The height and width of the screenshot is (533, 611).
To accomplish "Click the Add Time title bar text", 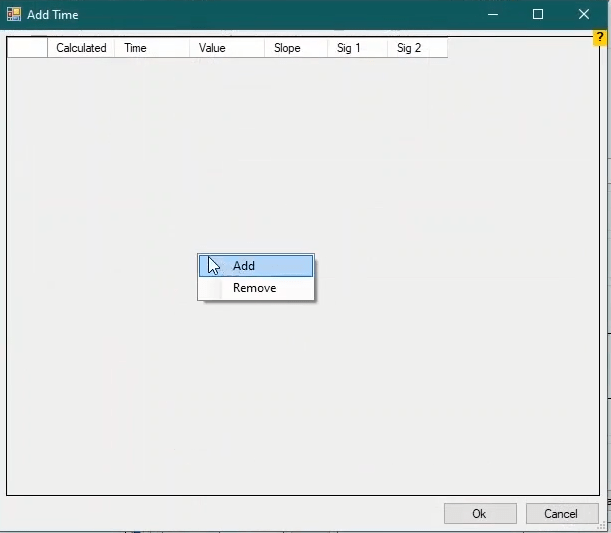I will click(x=53, y=15).
